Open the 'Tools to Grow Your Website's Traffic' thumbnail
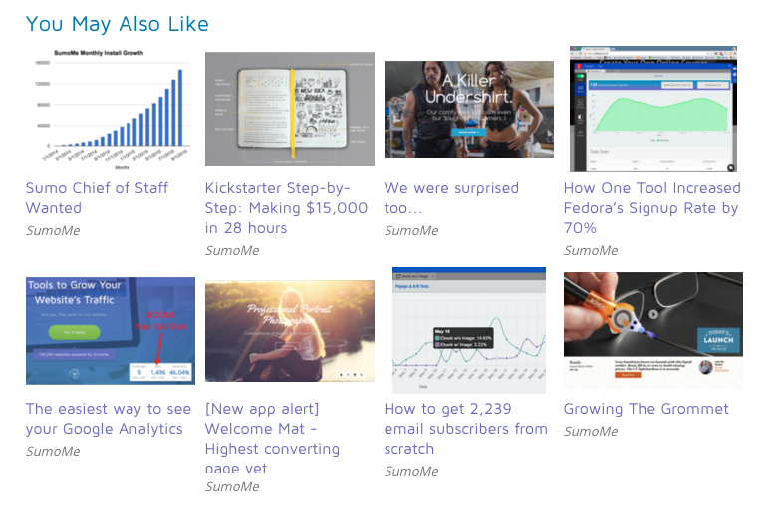 tap(111, 331)
